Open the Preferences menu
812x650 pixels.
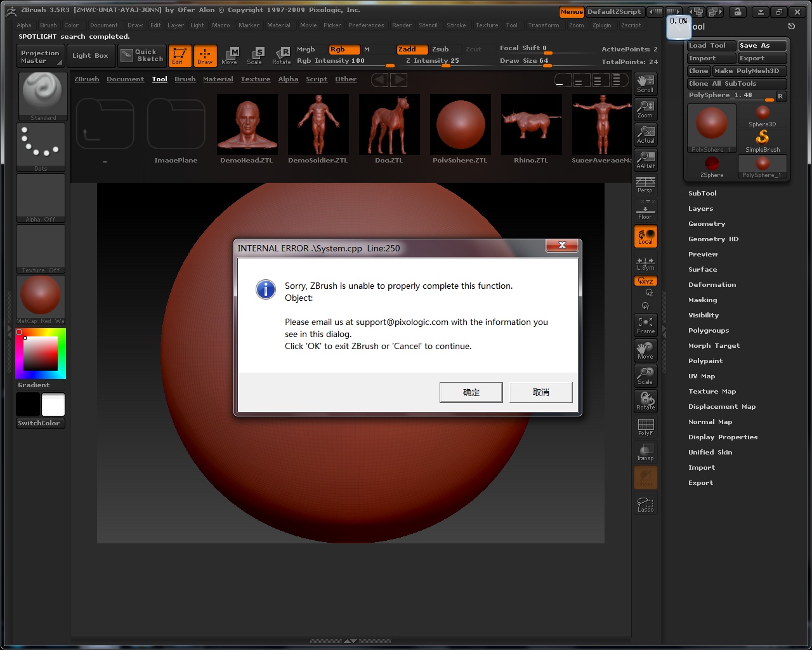pos(366,25)
